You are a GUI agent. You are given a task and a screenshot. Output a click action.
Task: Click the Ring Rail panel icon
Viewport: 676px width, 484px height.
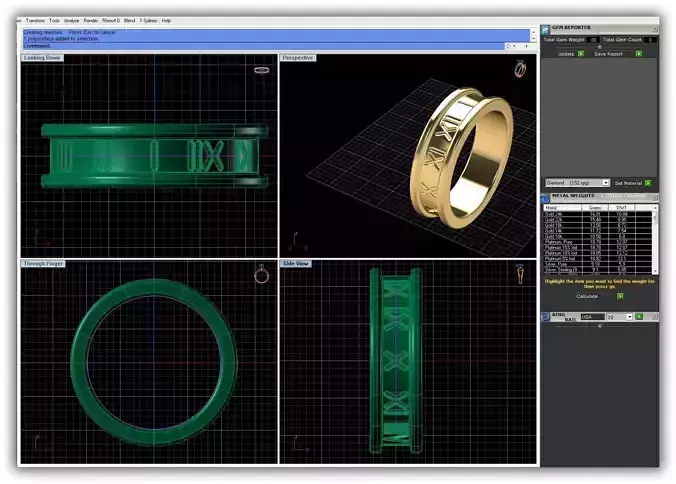[545, 317]
